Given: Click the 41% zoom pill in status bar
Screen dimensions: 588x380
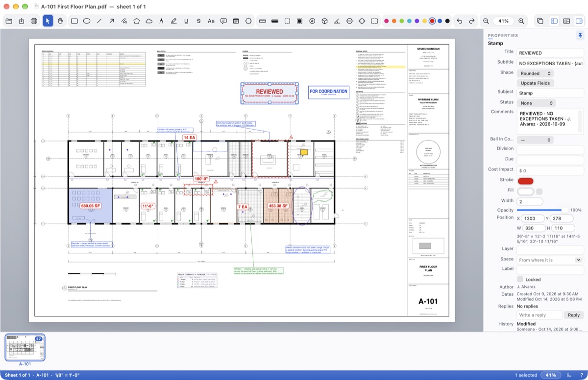Looking at the screenshot, I should click(551, 375).
